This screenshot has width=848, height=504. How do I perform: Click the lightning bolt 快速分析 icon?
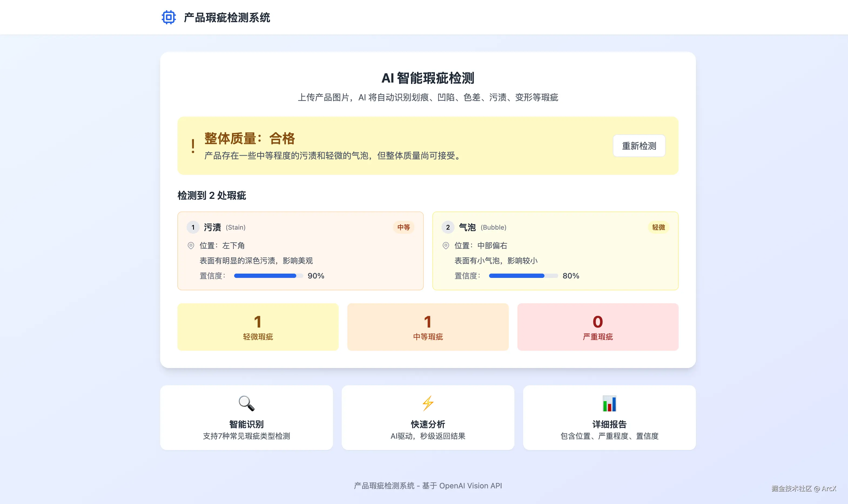click(x=428, y=403)
